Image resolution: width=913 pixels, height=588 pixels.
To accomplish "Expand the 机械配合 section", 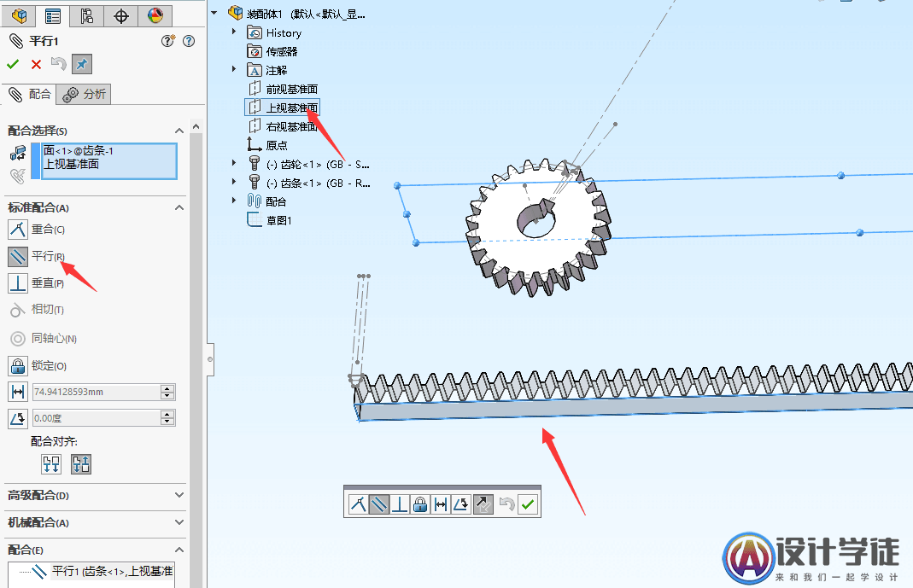I will 179,522.
